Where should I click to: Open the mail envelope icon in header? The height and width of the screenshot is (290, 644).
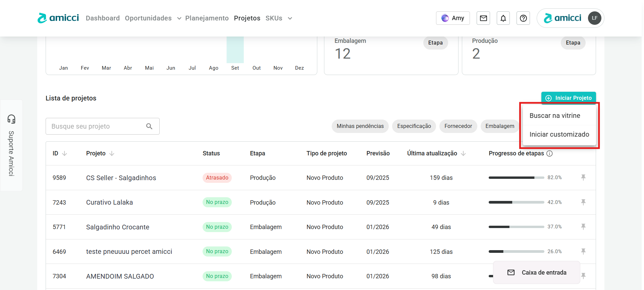click(x=483, y=18)
